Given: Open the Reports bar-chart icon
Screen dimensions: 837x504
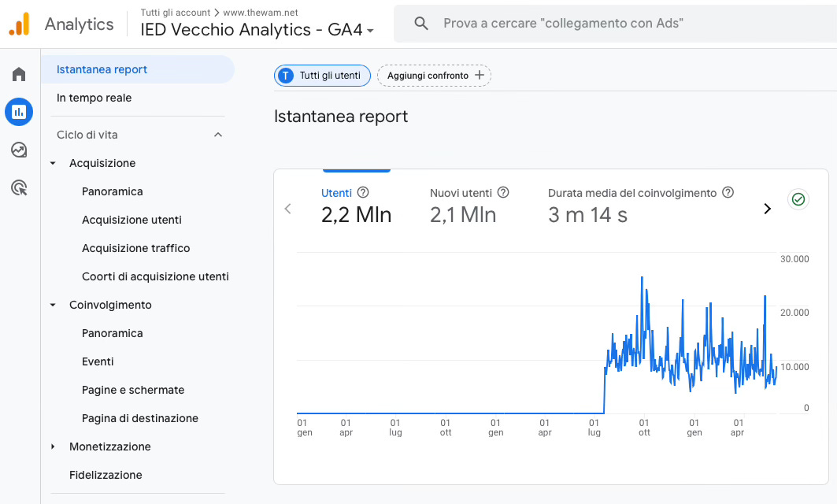Looking at the screenshot, I should point(19,112).
